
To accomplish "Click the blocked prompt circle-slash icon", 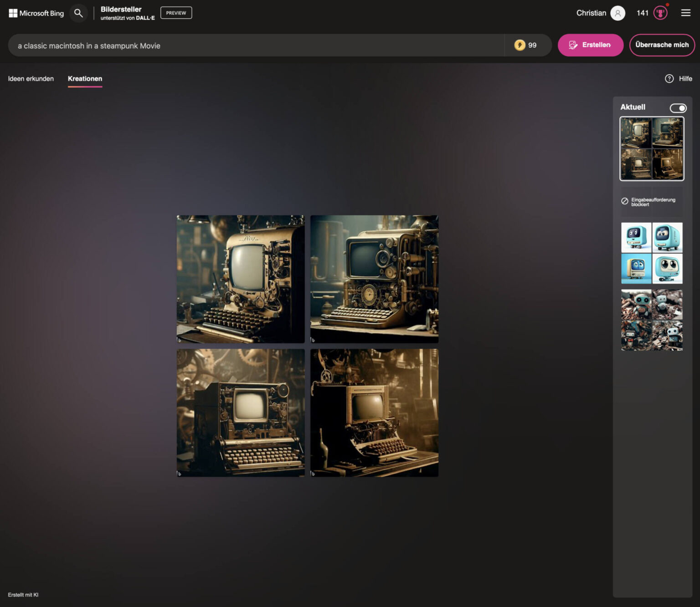I will (625, 201).
